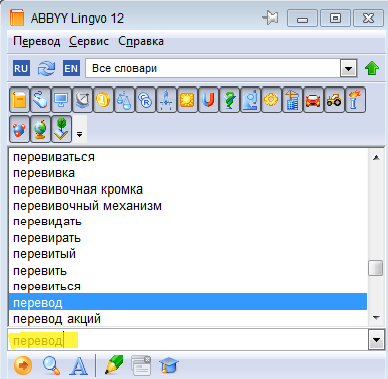
Task: Click the magnet physics dictionary icon
Action: pos(208,99)
